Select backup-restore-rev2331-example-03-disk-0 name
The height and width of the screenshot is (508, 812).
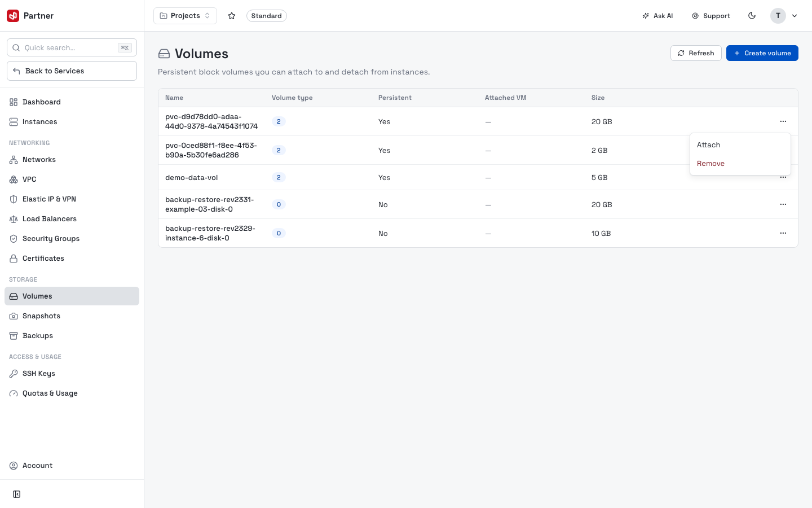[210, 204]
